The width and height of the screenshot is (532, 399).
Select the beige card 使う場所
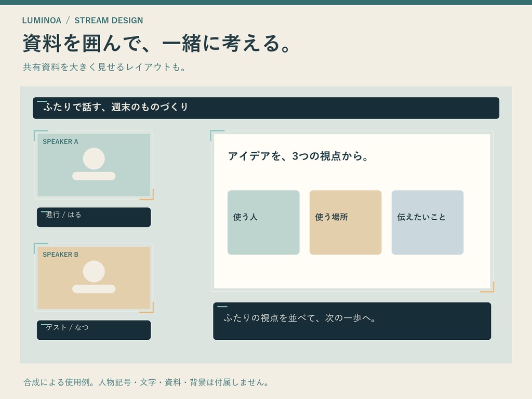(x=345, y=222)
